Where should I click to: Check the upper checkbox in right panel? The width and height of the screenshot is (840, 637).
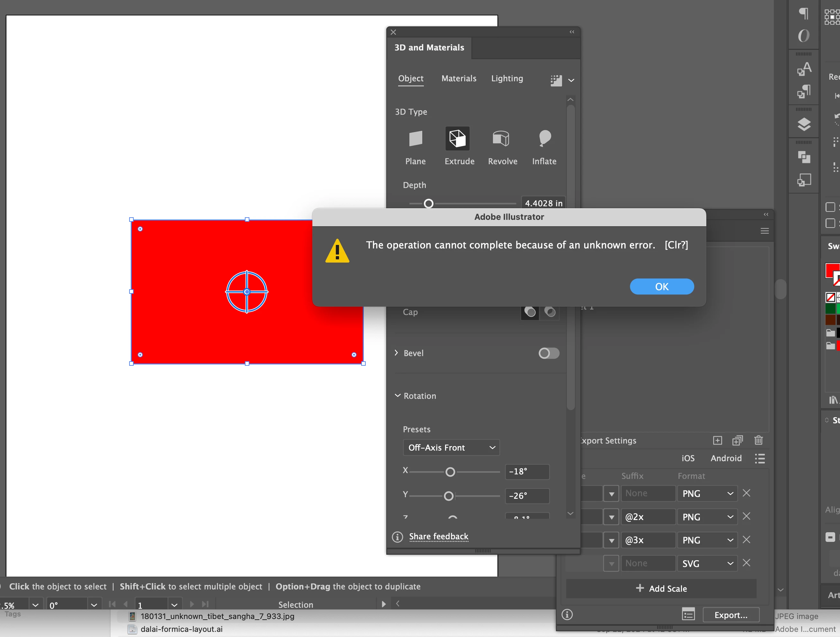point(830,207)
